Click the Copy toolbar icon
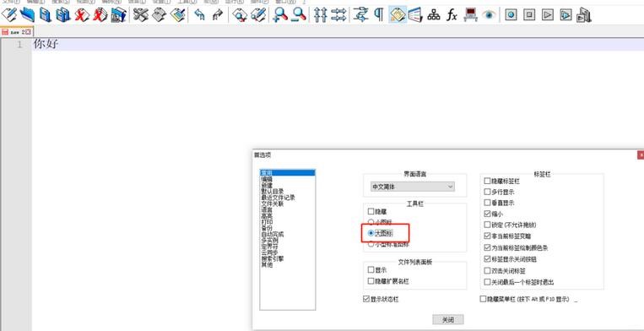This screenshot has width=644, height=331. pos(159,15)
